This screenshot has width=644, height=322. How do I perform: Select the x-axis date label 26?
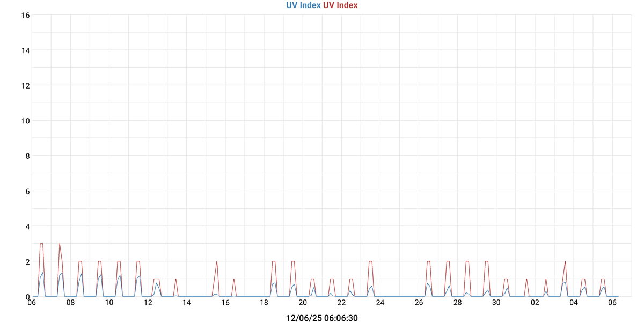[x=419, y=303]
